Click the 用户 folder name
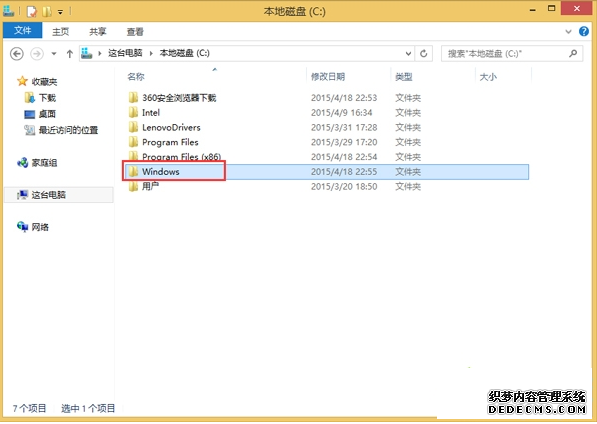597x424 pixels. 150,186
